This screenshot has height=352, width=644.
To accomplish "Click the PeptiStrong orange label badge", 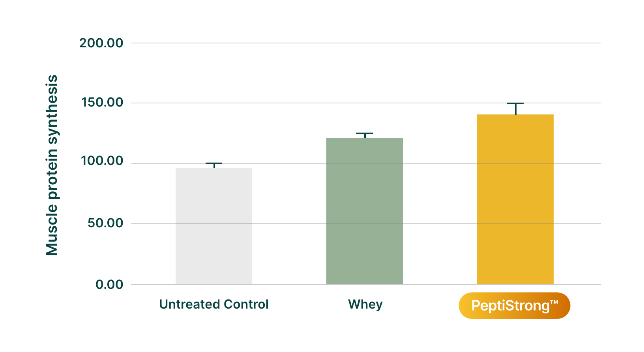I will [514, 305].
